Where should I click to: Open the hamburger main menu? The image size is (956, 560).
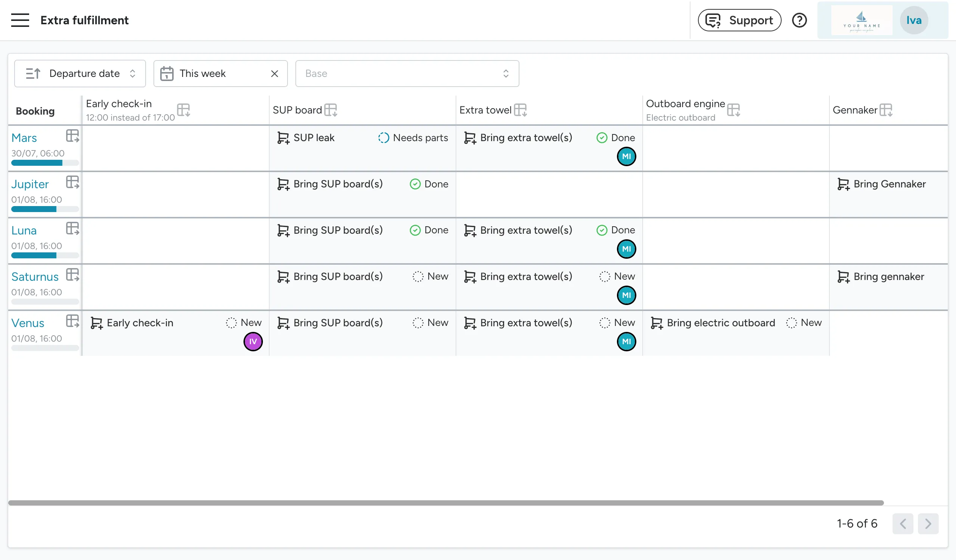click(x=20, y=20)
